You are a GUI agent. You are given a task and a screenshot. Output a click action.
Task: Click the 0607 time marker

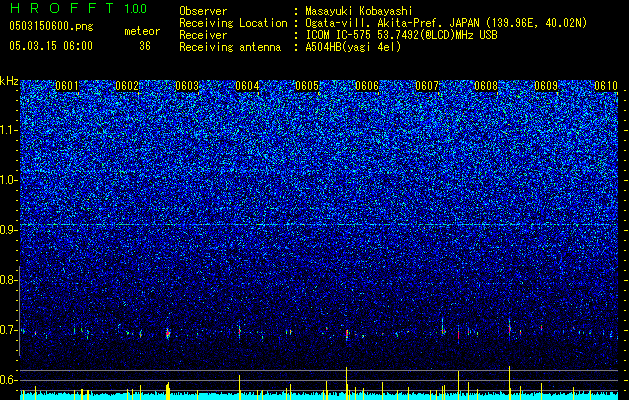click(x=427, y=86)
